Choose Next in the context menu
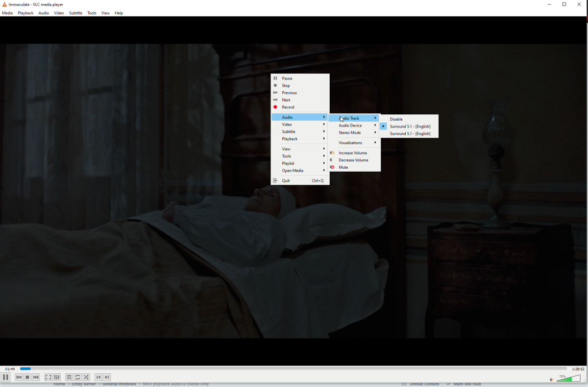The height and width of the screenshot is (387, 588). [x=300, y=100]
